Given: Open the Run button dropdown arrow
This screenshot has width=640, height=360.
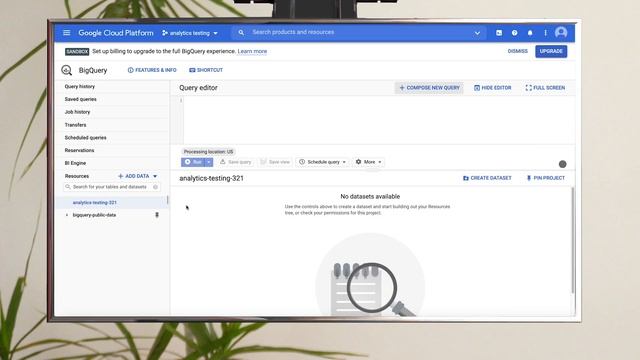Looking at the screenshot, I should [209, 162].
